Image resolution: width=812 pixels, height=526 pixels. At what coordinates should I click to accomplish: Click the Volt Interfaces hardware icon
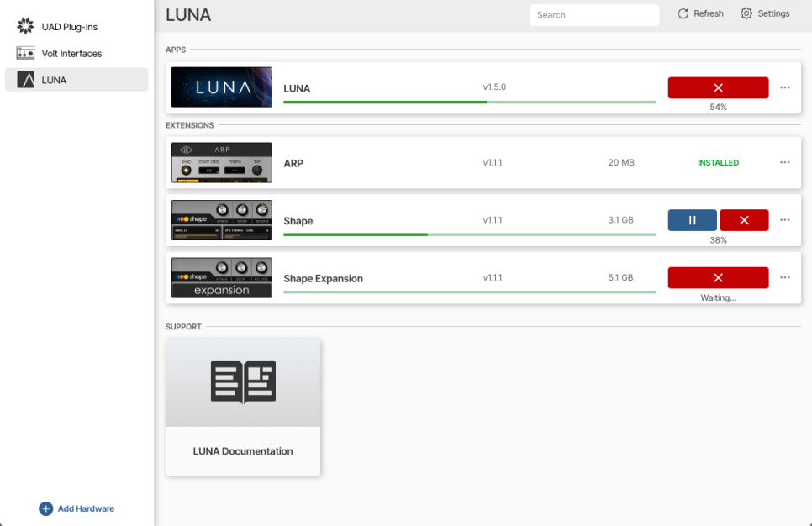(25, 53)
